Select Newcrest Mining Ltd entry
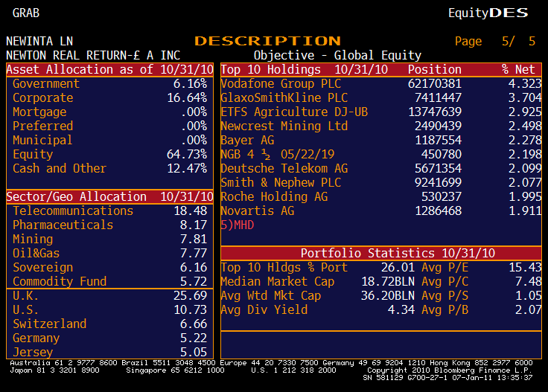This screenshot has width=548, height=392. tap(284, 126)
